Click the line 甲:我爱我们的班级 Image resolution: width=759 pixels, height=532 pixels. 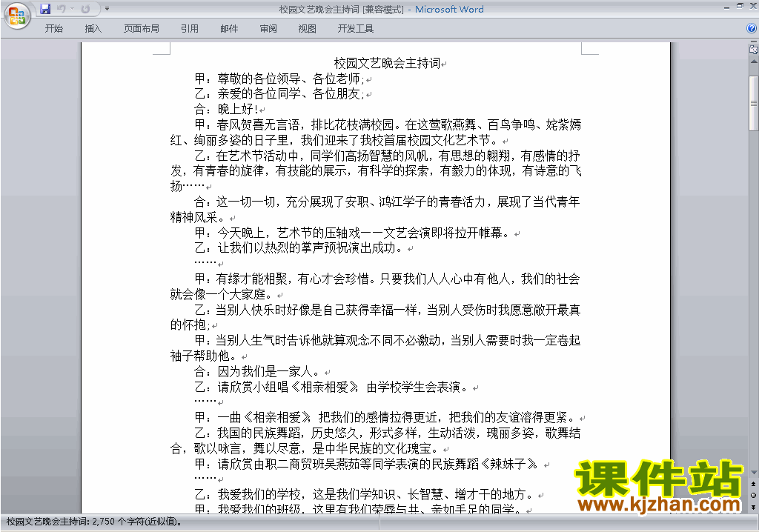coord(358,508)
